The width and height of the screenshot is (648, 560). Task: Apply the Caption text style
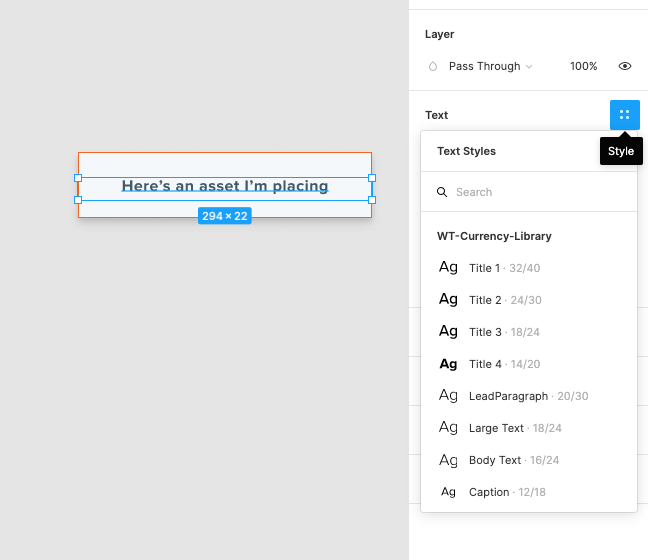click(x=529, y=492)
